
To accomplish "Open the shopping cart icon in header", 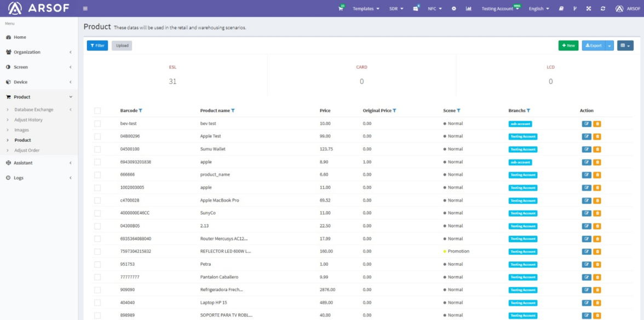I will [x=341, y=9].
